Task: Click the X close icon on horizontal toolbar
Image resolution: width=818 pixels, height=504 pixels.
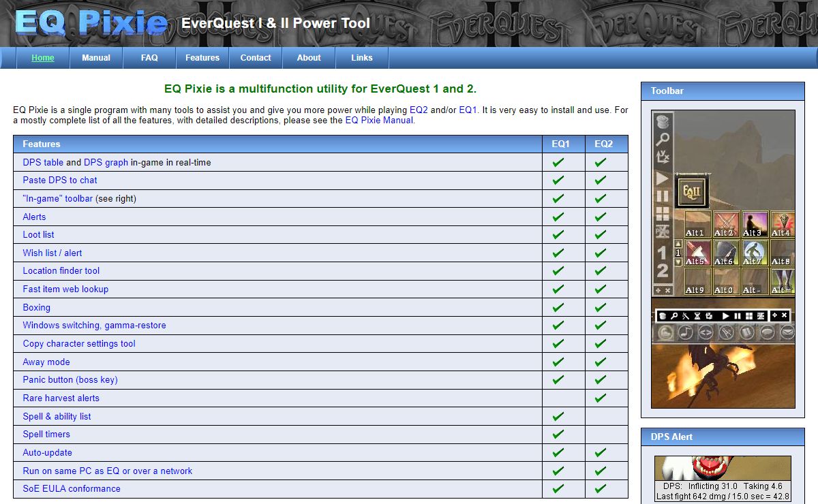Action: [x=785, y=315]
